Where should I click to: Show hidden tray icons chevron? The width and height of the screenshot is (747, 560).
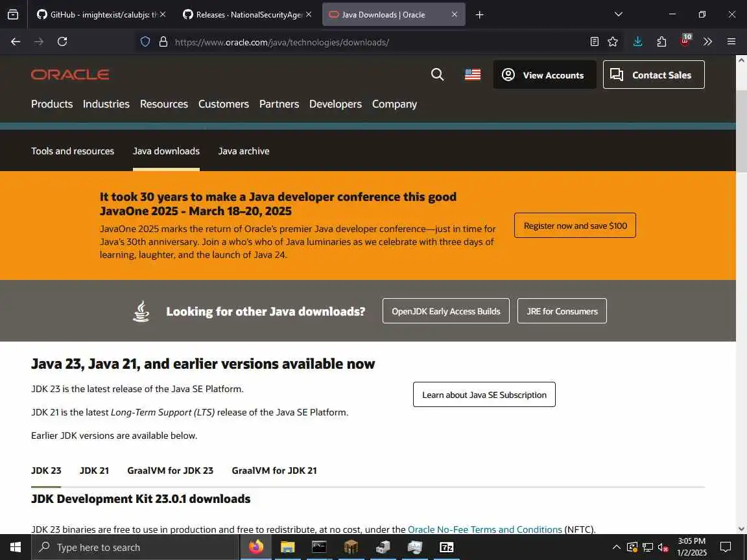(616, 547)
